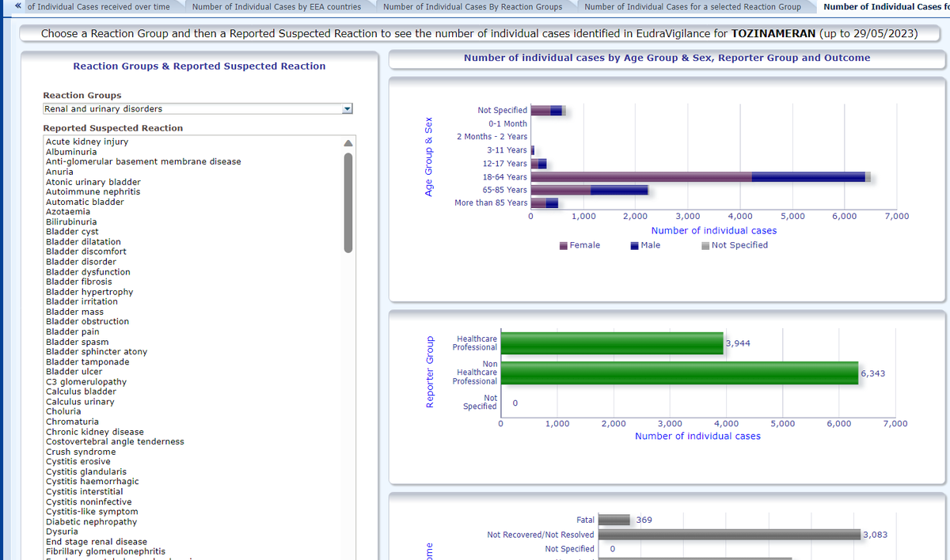Click the Non Healthcare Professional green bar
The height and width of the screenshot is (560, 950).
(679, 373)
